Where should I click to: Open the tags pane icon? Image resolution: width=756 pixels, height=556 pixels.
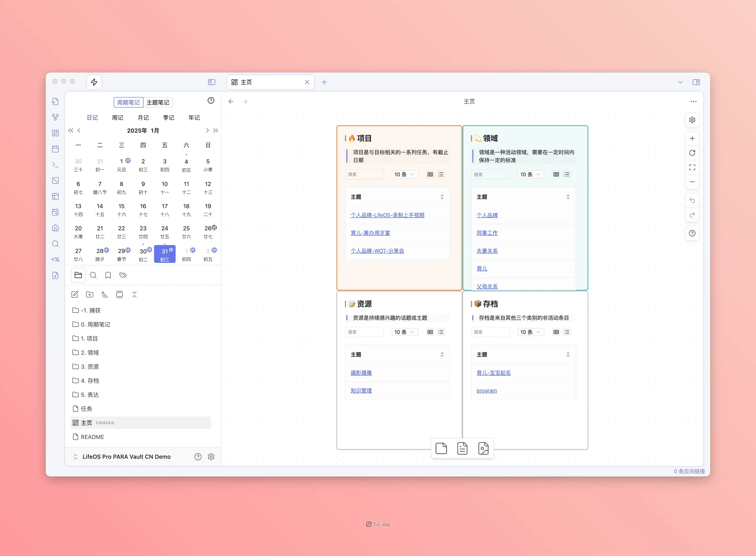(x=123, y=275)
